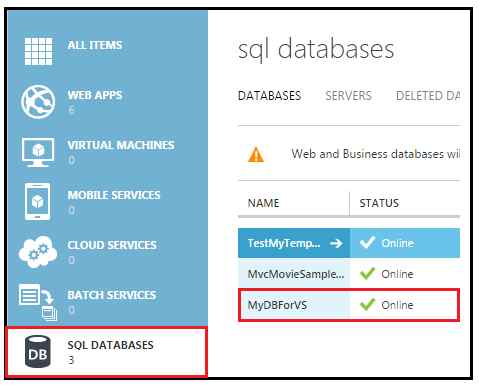Open the Web Apps globe icon
Image resolution: width=479 pixels, height=386 pixels.
pyautogui.click(x=38, y=102)
